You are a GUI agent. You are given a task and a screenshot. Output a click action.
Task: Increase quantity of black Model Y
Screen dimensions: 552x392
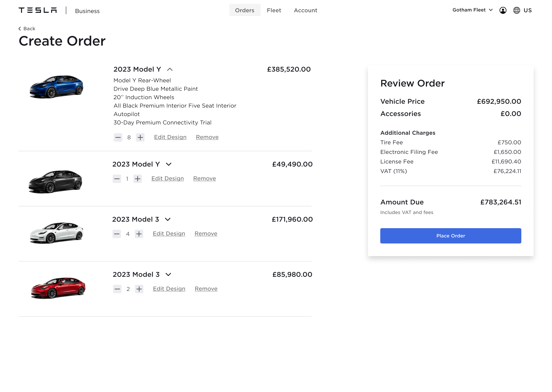click(137, 179)
